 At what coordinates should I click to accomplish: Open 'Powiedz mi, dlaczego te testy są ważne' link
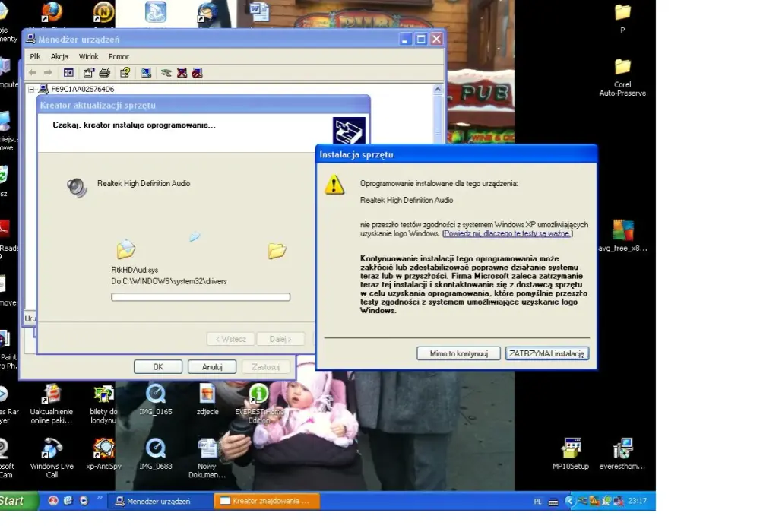point(508,233)
